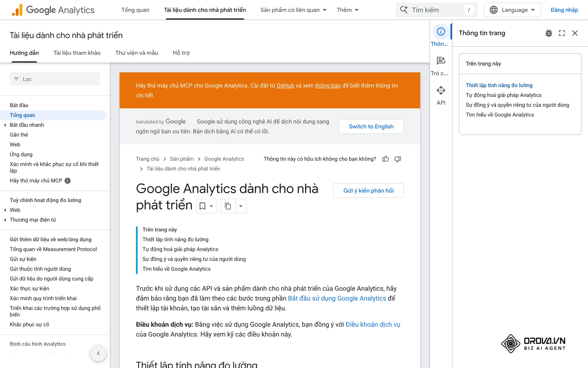Expand side panel to fullscreen
588x368 pixels.
tap(562, 33)
